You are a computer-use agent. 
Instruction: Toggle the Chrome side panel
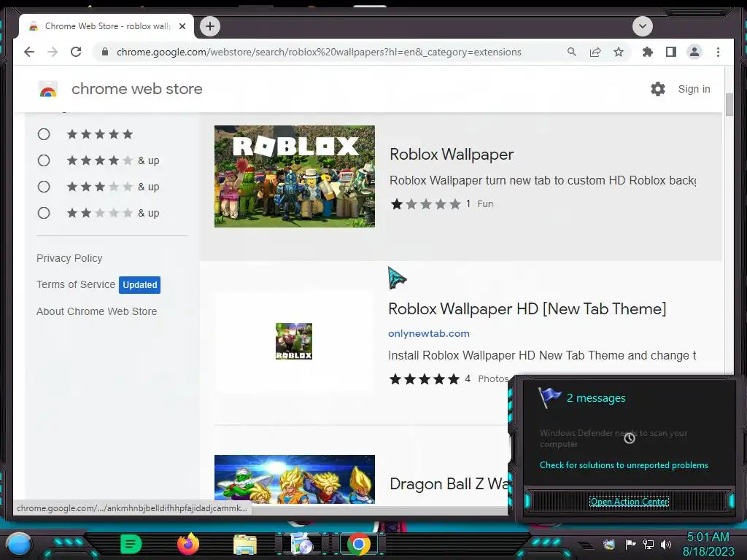(x=671, y=52)
